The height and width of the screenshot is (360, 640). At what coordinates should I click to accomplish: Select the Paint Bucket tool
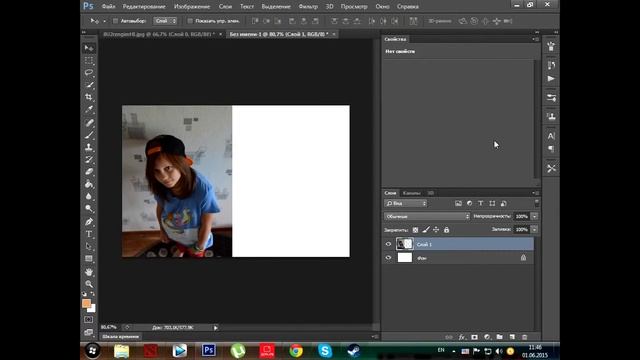coord(89,184)
